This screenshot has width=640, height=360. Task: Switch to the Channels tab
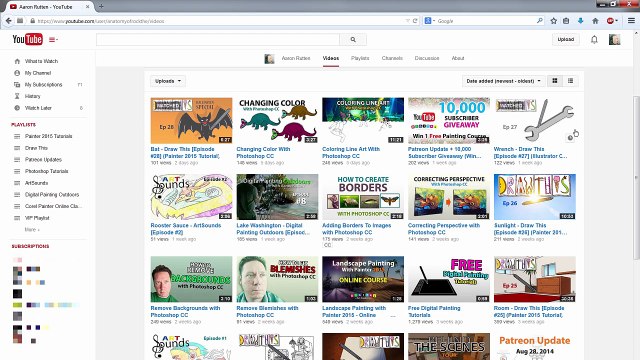392,58
